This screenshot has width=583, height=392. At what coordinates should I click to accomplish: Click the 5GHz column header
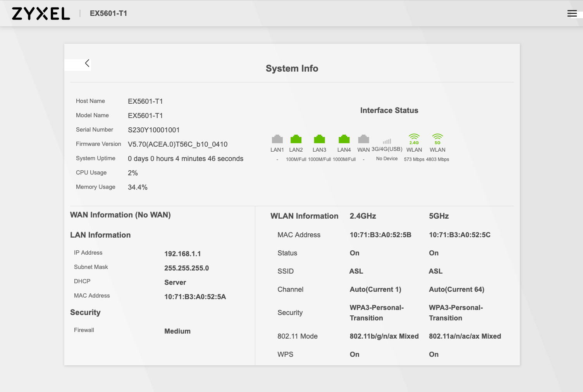tap(439, 216)
